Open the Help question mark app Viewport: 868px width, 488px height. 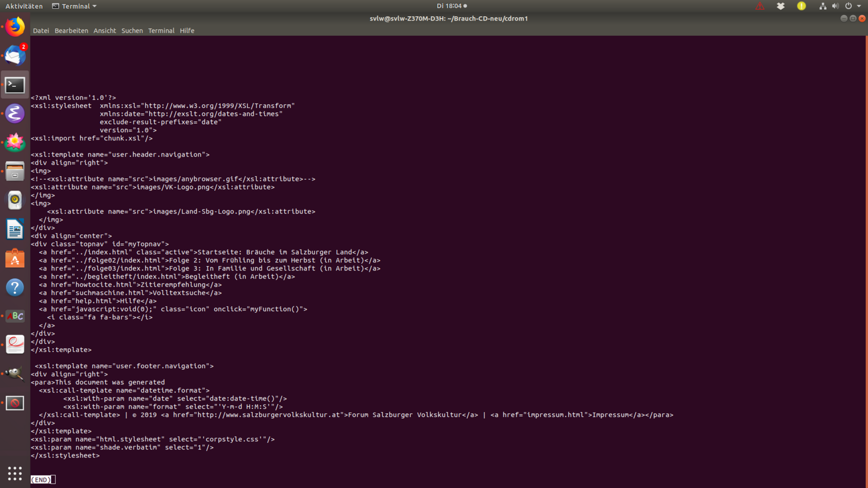tap(15, 287)
